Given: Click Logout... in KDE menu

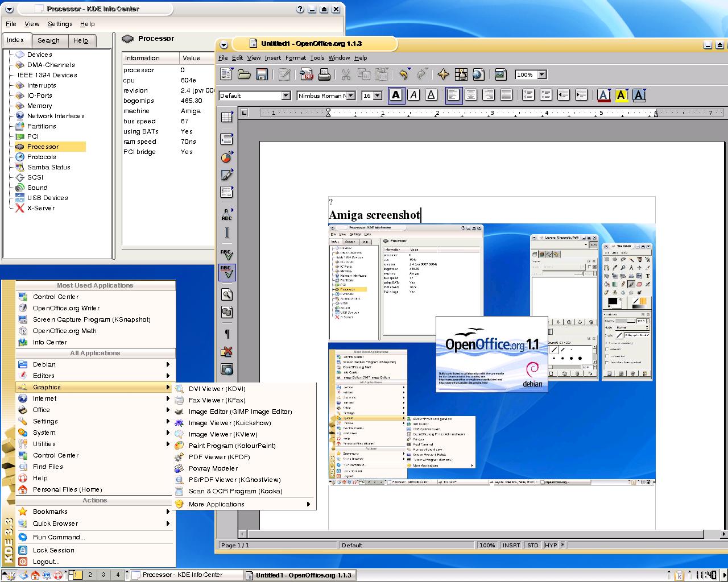Looking at the screenshot, I should tap(95, 562).
